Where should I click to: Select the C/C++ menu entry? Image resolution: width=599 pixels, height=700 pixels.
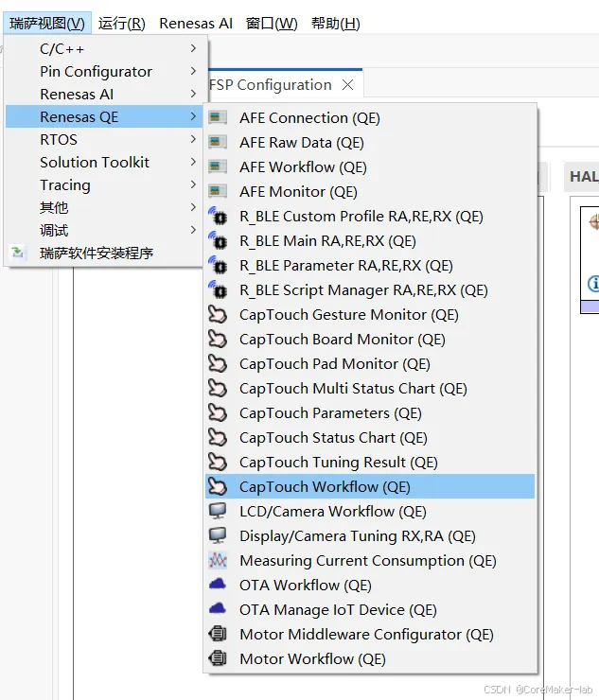coord(104,48)
